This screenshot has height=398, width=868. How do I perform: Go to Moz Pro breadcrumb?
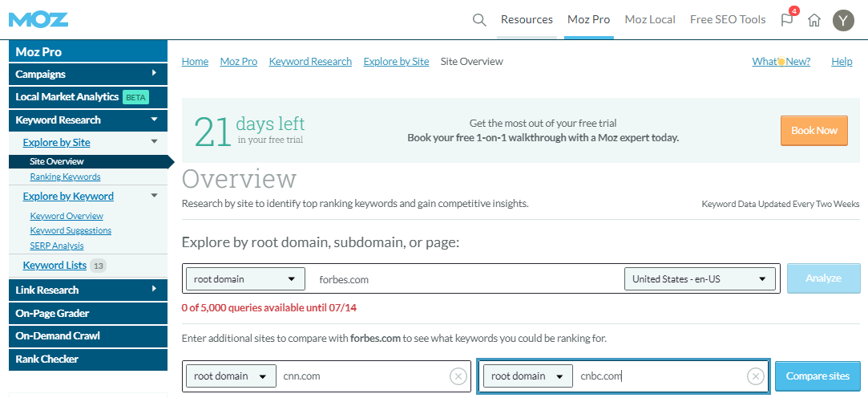[x=239, y=62]
